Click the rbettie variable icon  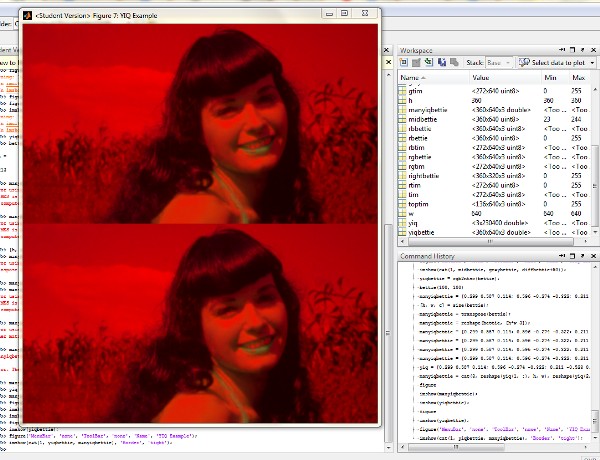click(402, 138)
